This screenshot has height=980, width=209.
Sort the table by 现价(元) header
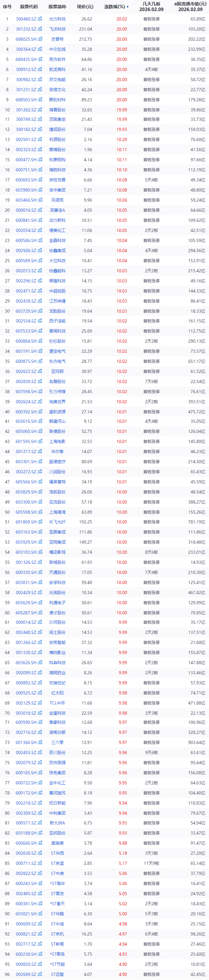click(85, 7)
